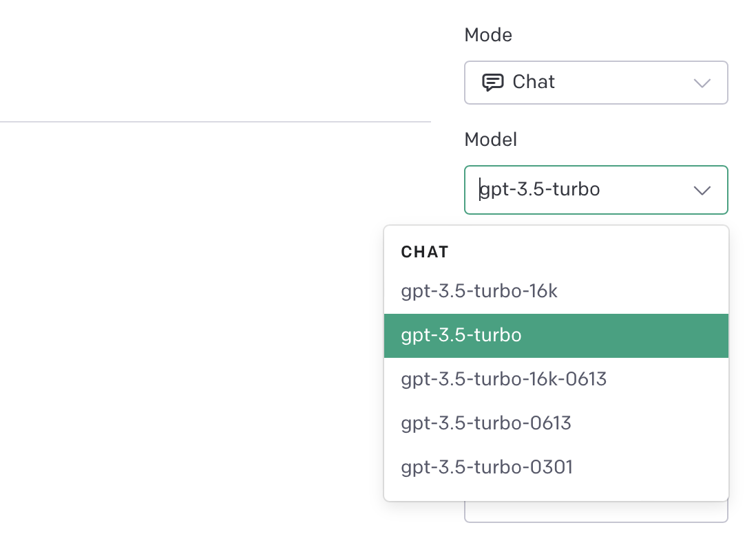Click blank space right of "CHAT" header
The image size is (756, 534).
coord(585,252)
